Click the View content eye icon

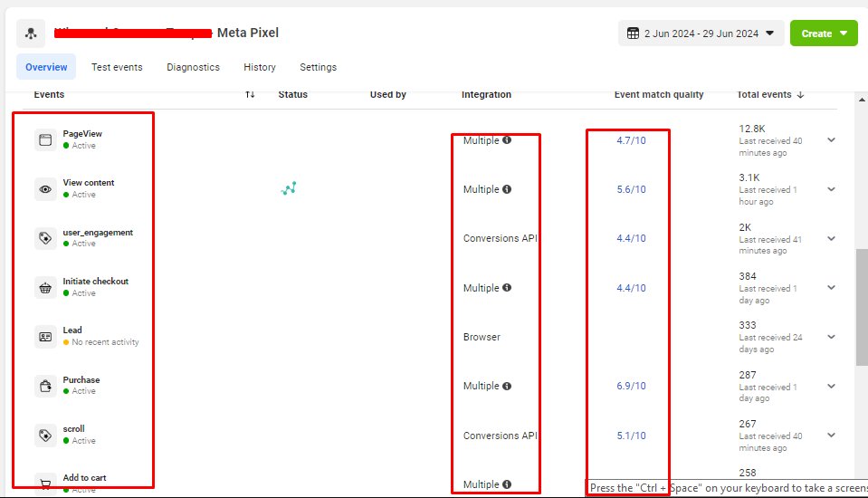point(45,189)
